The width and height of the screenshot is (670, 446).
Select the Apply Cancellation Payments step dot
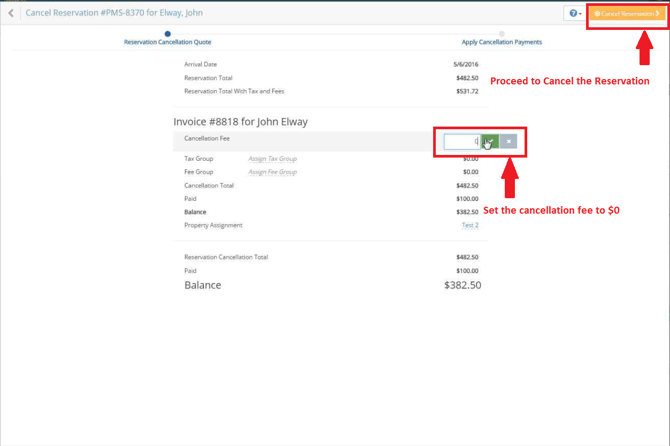pos(502,34)
